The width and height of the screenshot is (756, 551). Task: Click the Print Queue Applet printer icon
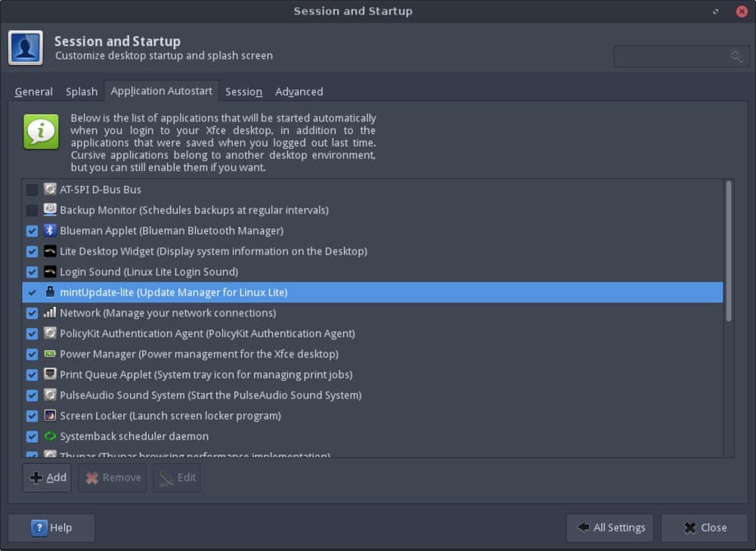[50, 374]
